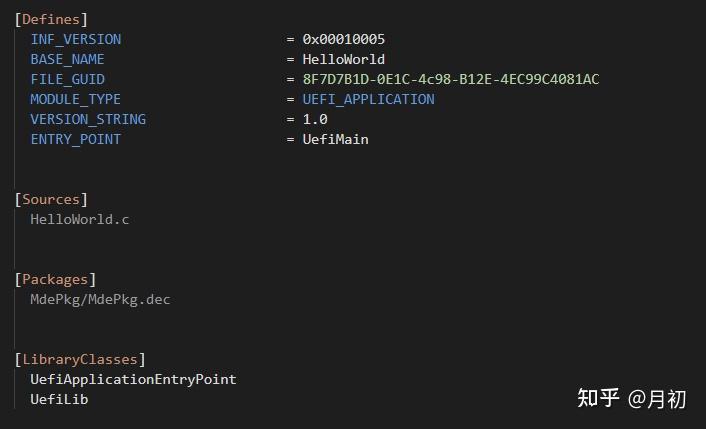Click the UefiApplicationEntryPoint library line
The height and width of the screenshot is (429, 706).
(x=133, y=379)
